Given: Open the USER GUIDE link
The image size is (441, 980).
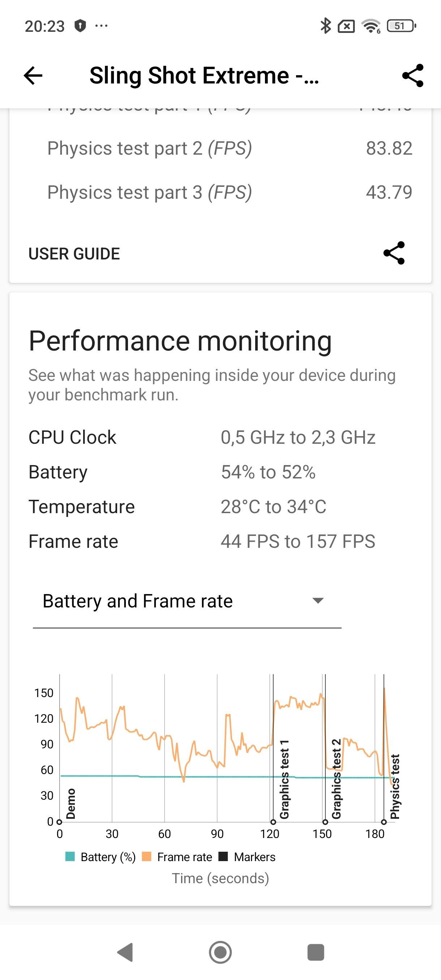Looking at the screenshot, I should tap(74, 254).
